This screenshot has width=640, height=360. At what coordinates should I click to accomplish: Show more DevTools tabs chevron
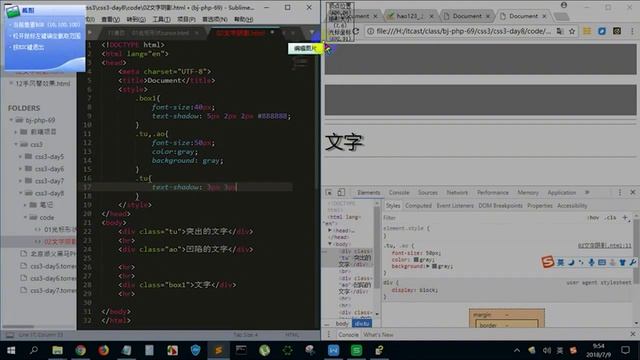click(x=587, y=192)
